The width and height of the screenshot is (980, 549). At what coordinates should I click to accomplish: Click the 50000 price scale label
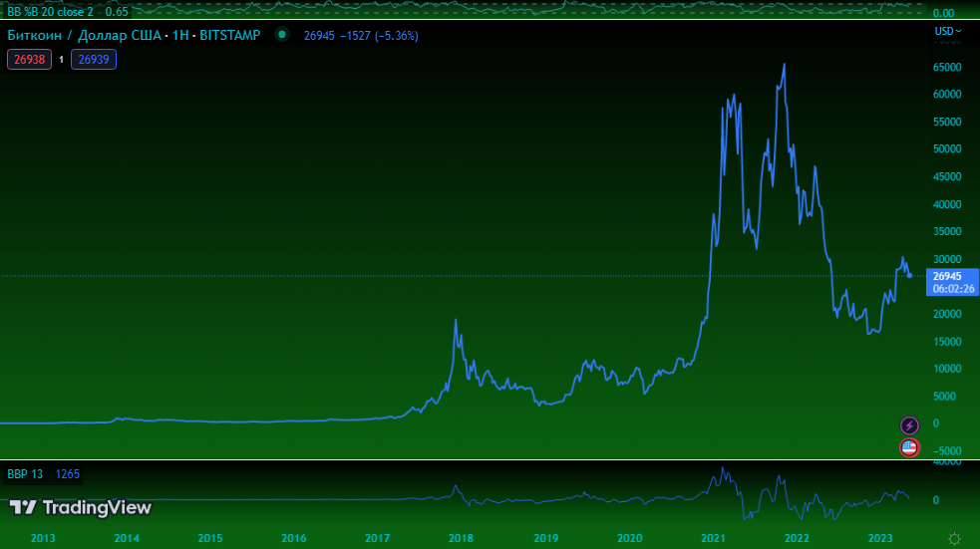(x=947, y=149)
